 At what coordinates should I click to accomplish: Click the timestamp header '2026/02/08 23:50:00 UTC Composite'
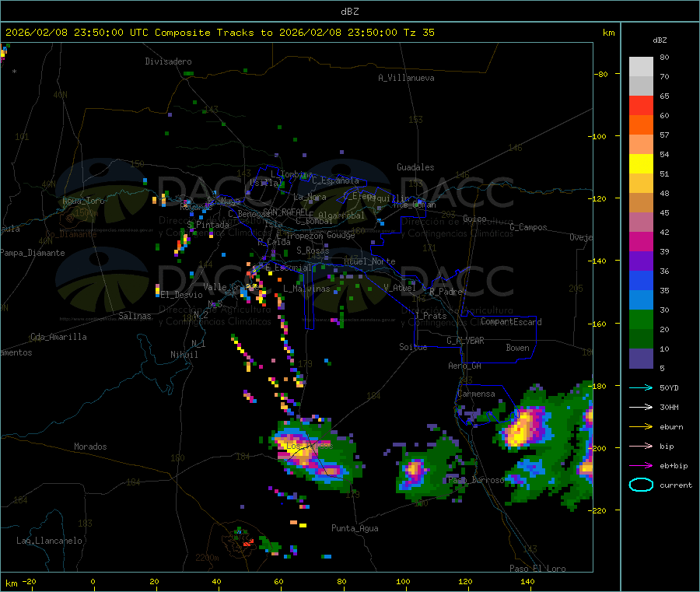click(x=108, y=33)
